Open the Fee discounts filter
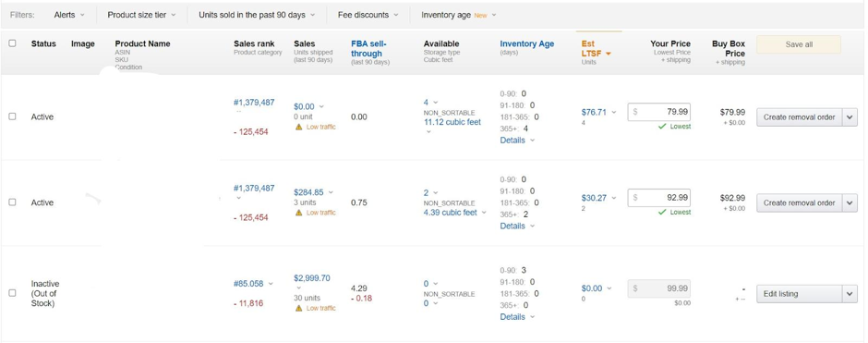The image size is (868, 343). pyautogui.click(x=368, y=15)
